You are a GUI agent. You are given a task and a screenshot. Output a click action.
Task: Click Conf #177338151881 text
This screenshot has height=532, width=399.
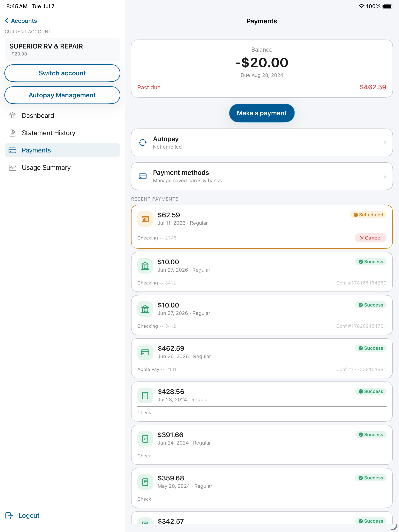pyautogui.click(x=361, y=369)
